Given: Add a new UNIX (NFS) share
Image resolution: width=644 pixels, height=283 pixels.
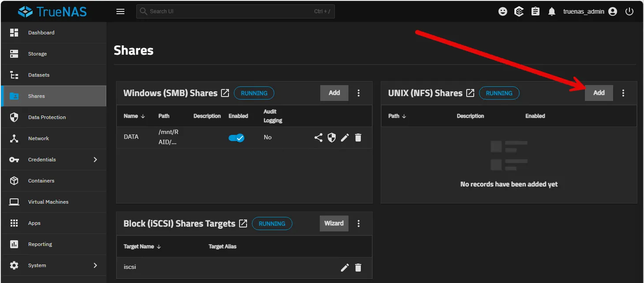Looking at the screenshot, I should pos(599,93).
